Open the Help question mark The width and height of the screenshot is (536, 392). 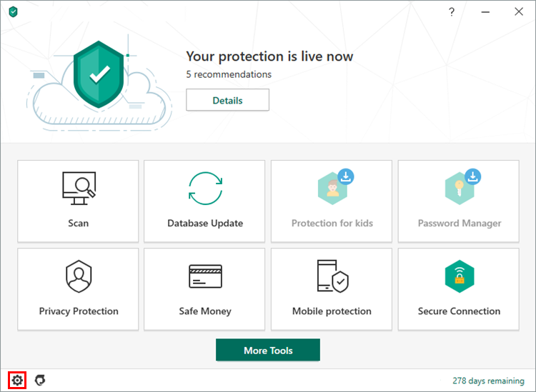point(452,12)
